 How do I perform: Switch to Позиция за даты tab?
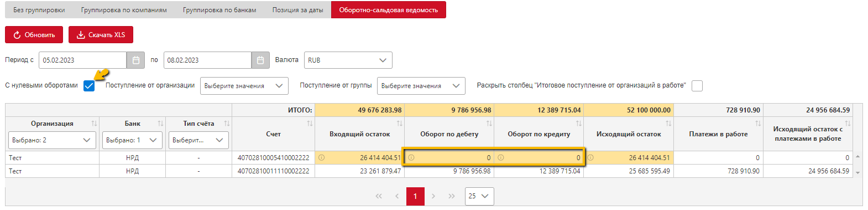[297, 10]
